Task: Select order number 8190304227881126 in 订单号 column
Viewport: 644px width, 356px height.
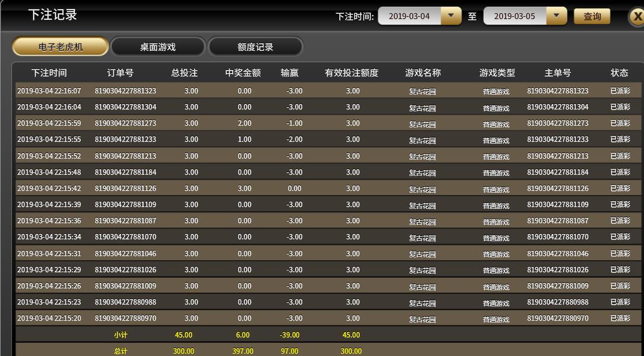Action: pos(125,188)
